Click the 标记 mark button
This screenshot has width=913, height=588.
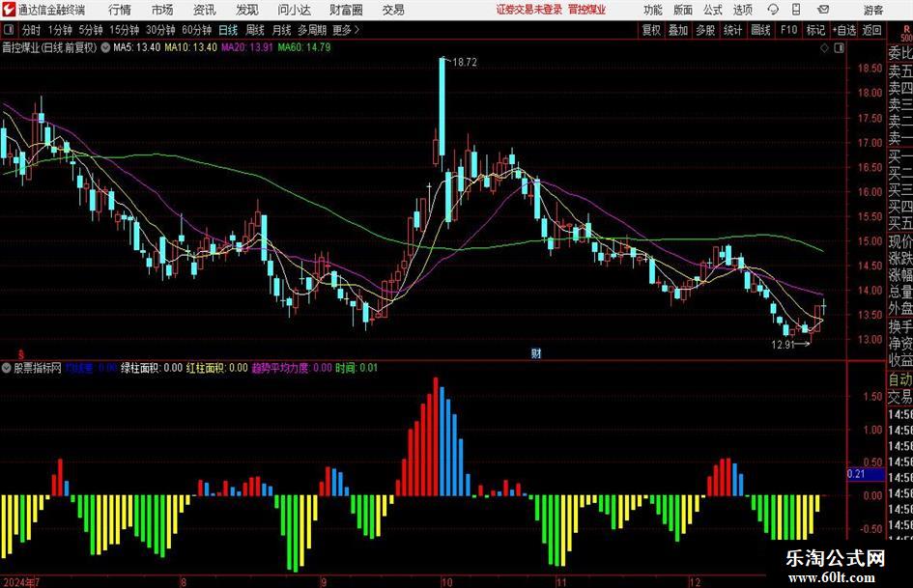coord(815,30)
